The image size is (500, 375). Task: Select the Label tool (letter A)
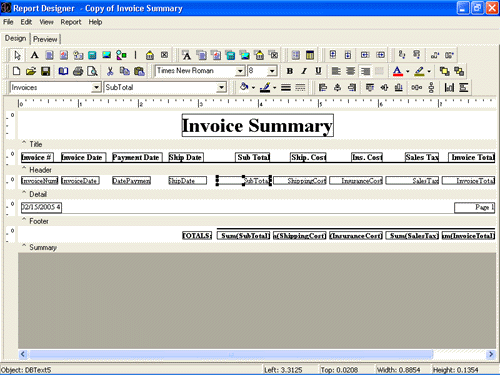[x=34, y=55]
